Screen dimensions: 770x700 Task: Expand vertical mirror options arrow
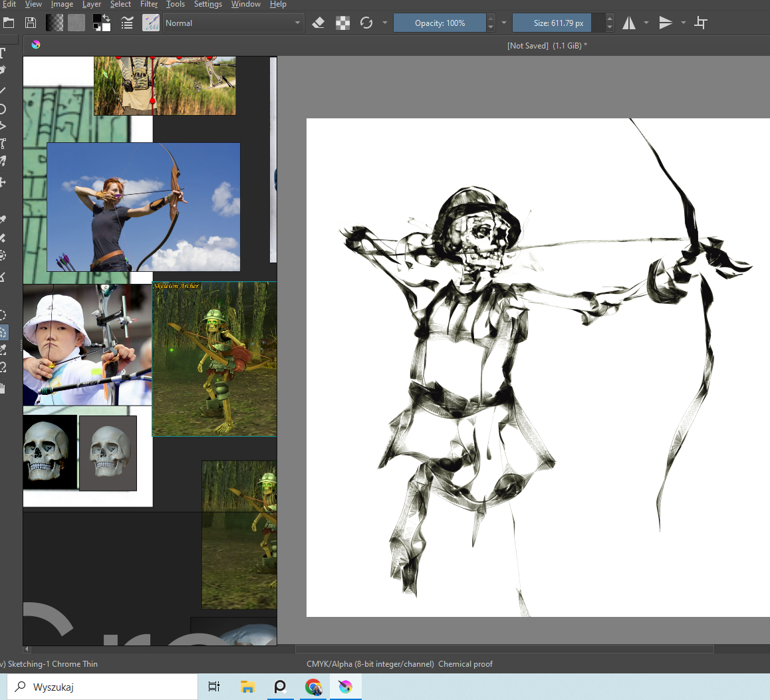click(684, 23)
